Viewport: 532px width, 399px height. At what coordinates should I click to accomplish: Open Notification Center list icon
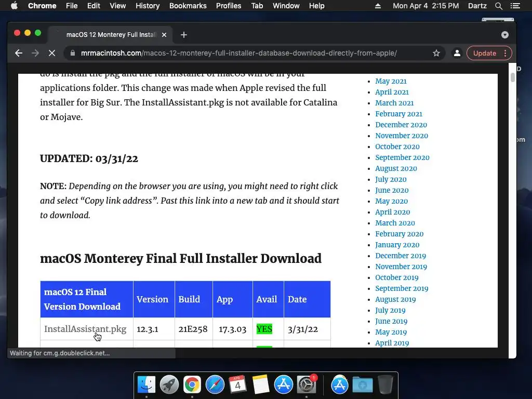point(515,6)
